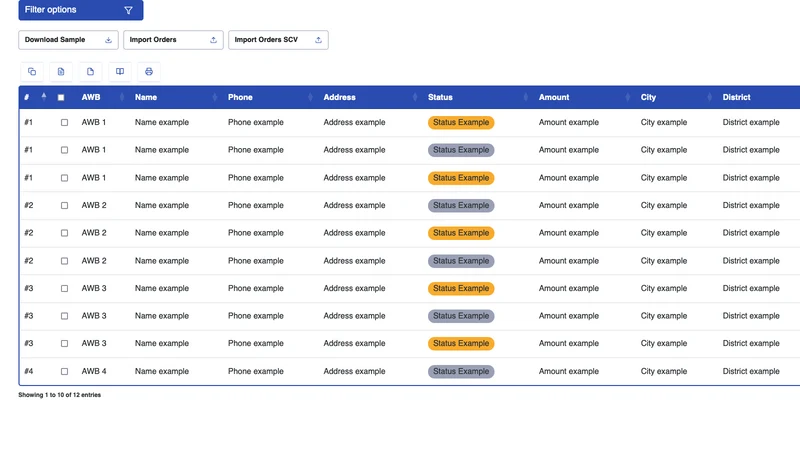The image size is (800, 450).
Task: Click the funnel icon in Filter options
Action: click(129, 10)
